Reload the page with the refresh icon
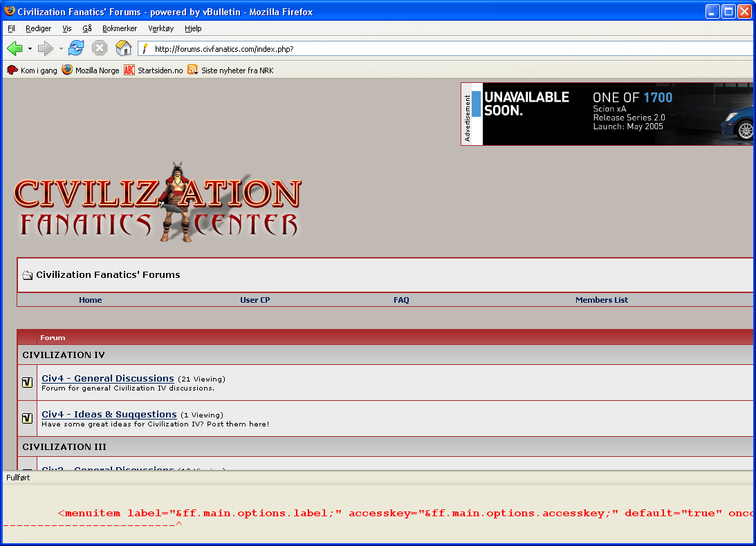 (76, 48)
